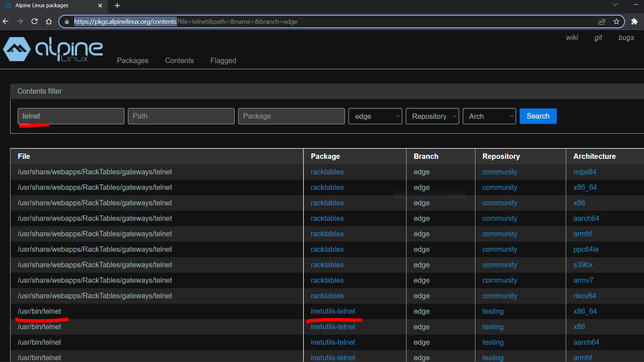The image size is (644, 362).
Task: Click /usr/bin/telnet path in testing x86_64 row
Action: point(39,311)
